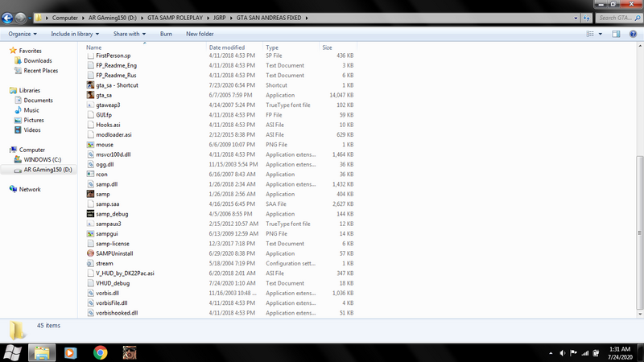
Task: Click the Change your view icon
Action: pyautogui.click(x=590, y=34)
